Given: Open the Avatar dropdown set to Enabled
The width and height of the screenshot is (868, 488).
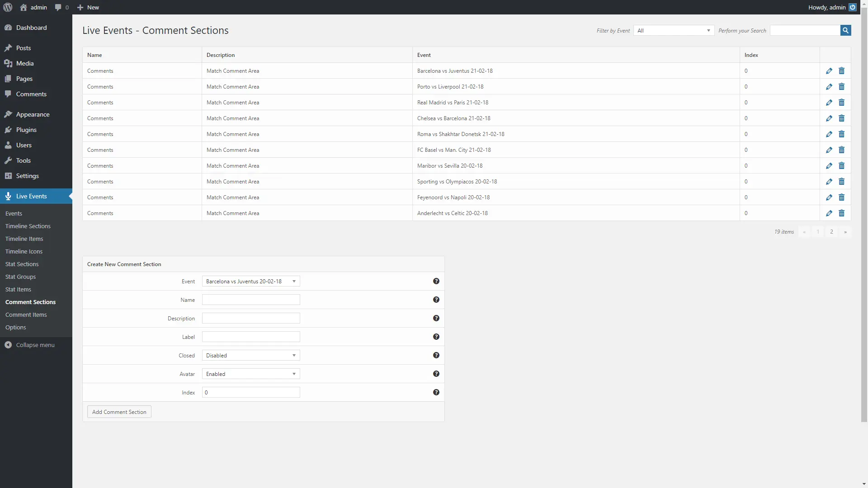Looking at the screenshot, I should click(x=250, y=374).
